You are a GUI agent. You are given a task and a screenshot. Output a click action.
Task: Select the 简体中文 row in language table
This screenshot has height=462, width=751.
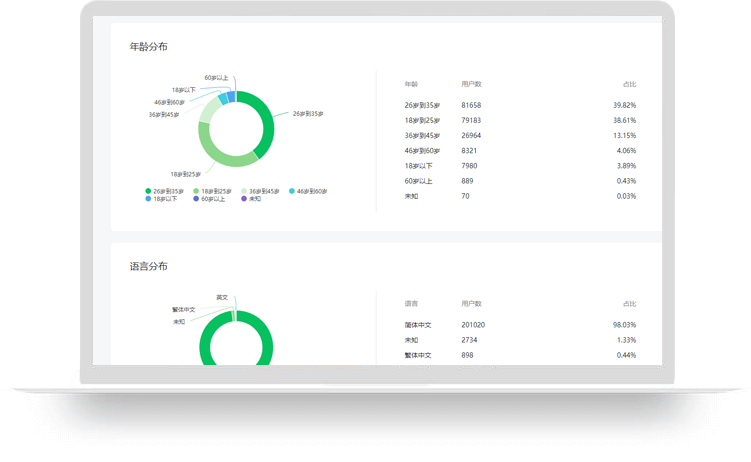[x=520, y=325]
